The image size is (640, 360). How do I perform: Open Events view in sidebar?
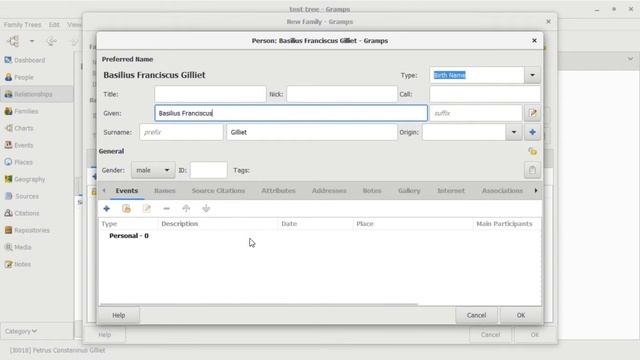[19, 145]
